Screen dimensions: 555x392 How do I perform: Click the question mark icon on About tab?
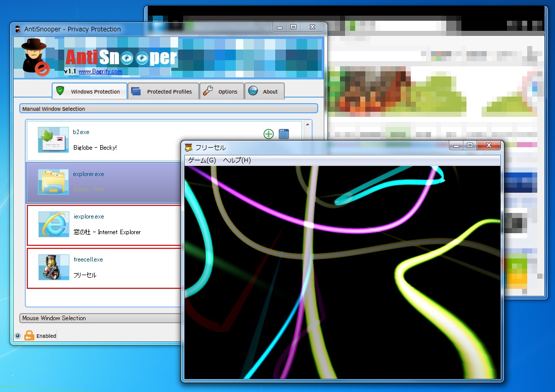(x=253, y=91)
